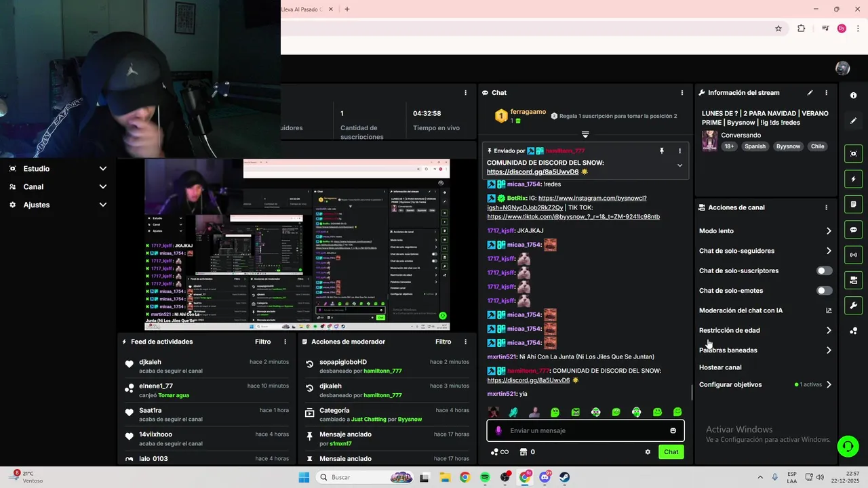
Task: Open Steam from the taskbar
Action: click(x=564, y=477)
